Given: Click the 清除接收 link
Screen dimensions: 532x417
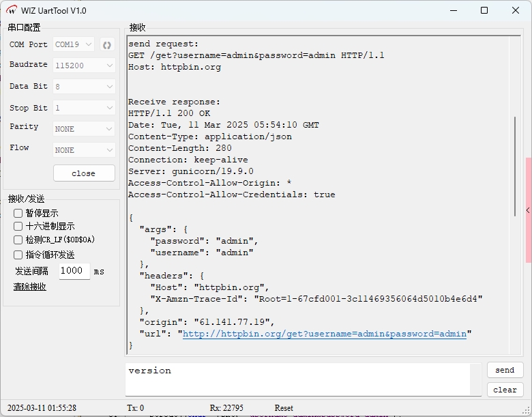Looking at the screenshot, I should pos(30,287).
